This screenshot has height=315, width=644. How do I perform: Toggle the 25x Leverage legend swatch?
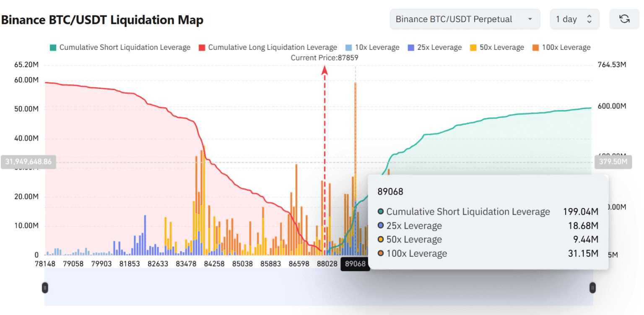click(411, 47)
